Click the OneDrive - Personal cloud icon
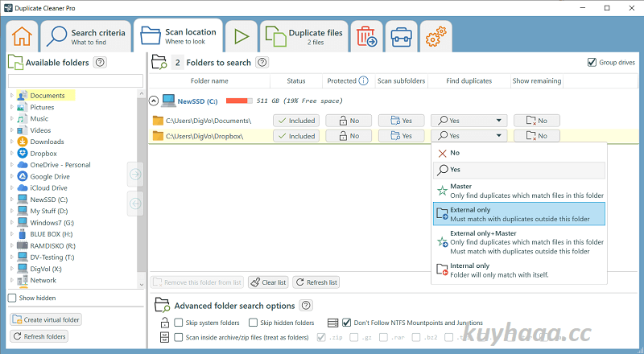Image resolution: width=644 pixels, height=354 pixels. (x=23, y=165)
